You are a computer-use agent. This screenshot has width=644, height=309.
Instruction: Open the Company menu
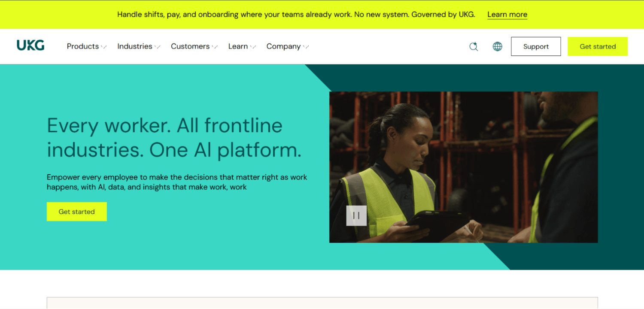point(283,46)
